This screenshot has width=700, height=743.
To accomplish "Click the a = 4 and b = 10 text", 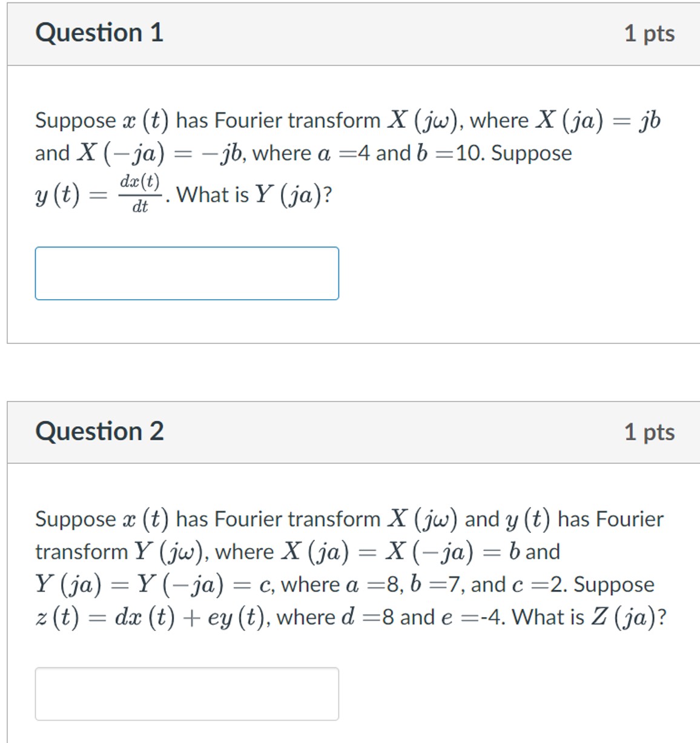I will 400,153.
